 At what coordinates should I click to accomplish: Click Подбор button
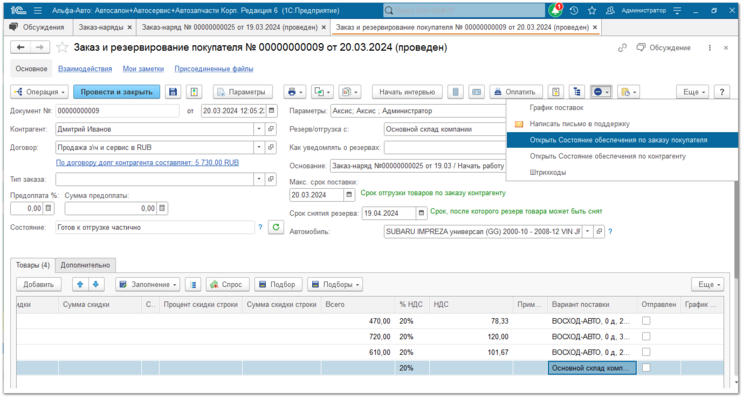point(278,284)
